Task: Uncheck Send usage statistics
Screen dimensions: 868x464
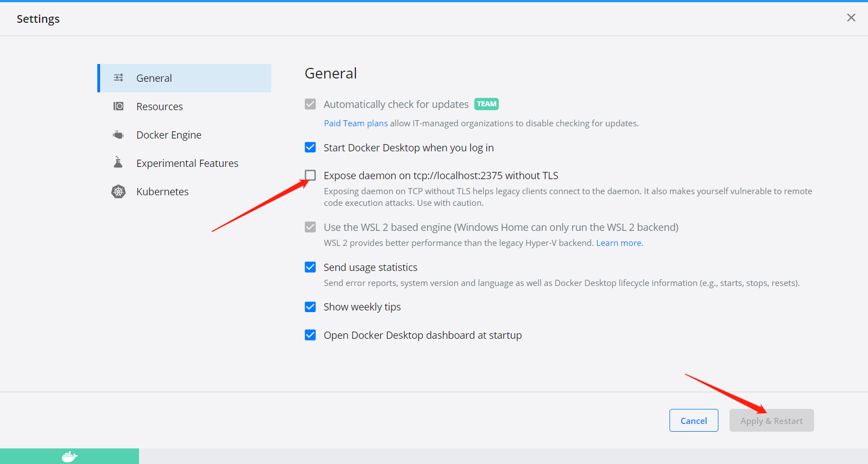Action: pyautogui.click(x=310, y=267)
